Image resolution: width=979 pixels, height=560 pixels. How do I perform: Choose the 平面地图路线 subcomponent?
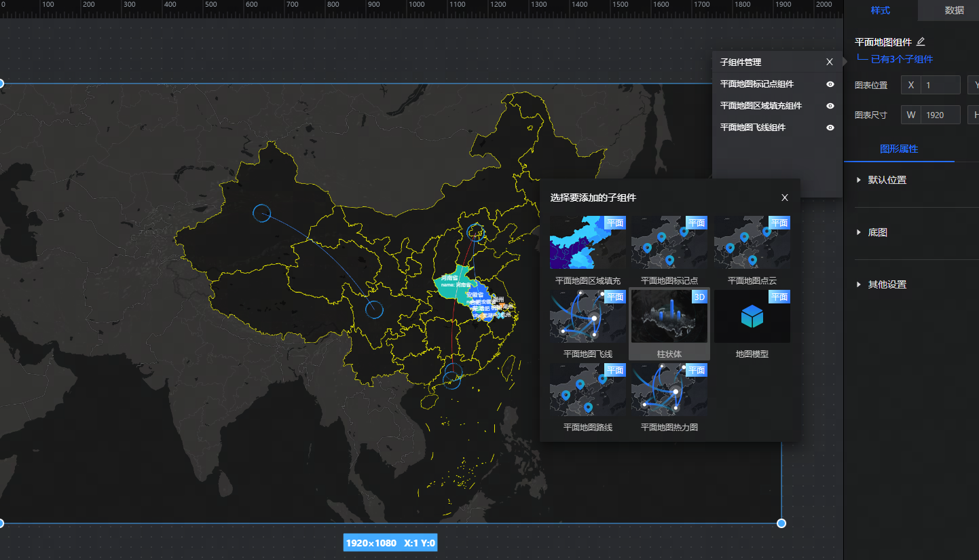click(587, 390)
